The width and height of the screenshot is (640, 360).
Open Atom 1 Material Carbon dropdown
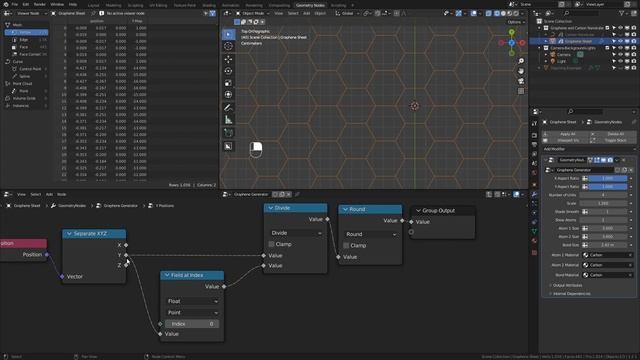[607, 255]
